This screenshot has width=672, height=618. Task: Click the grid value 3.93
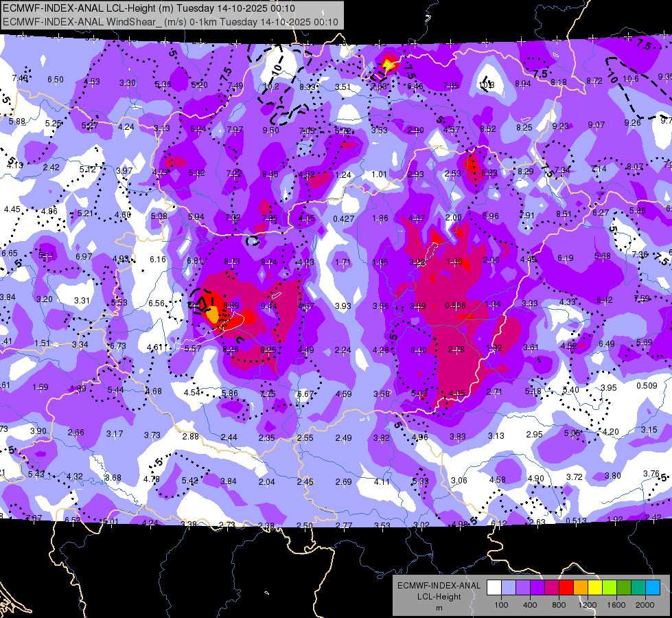343,306
